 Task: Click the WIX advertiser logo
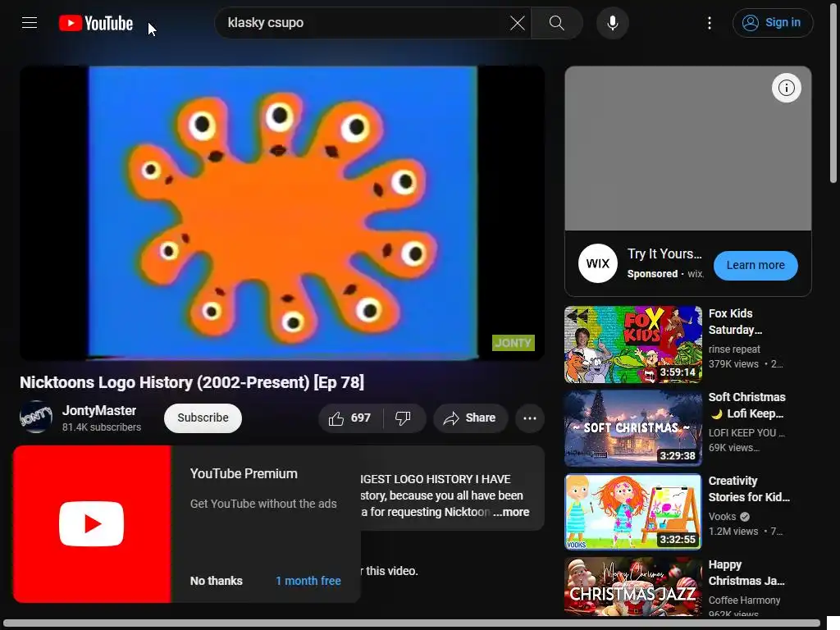[x=598, y=263]
